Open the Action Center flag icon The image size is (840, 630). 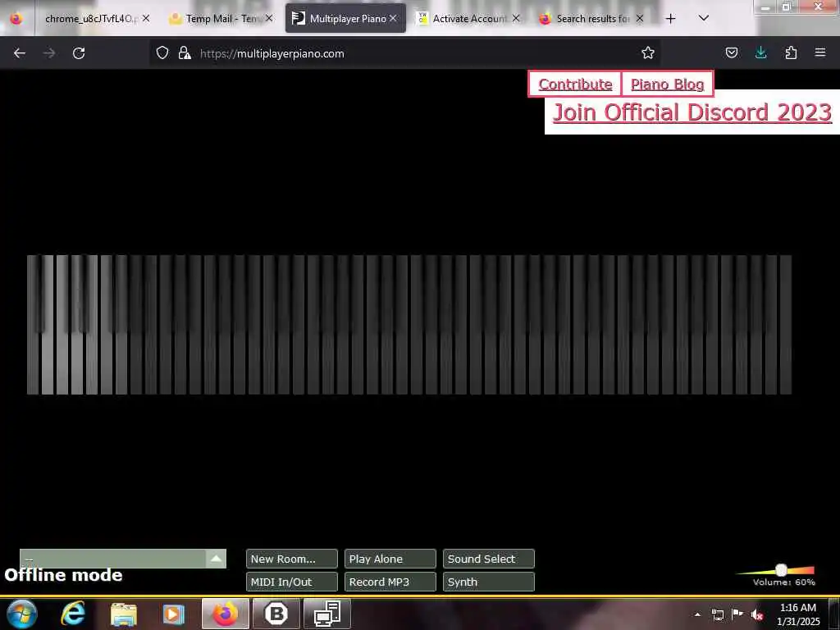737,614
